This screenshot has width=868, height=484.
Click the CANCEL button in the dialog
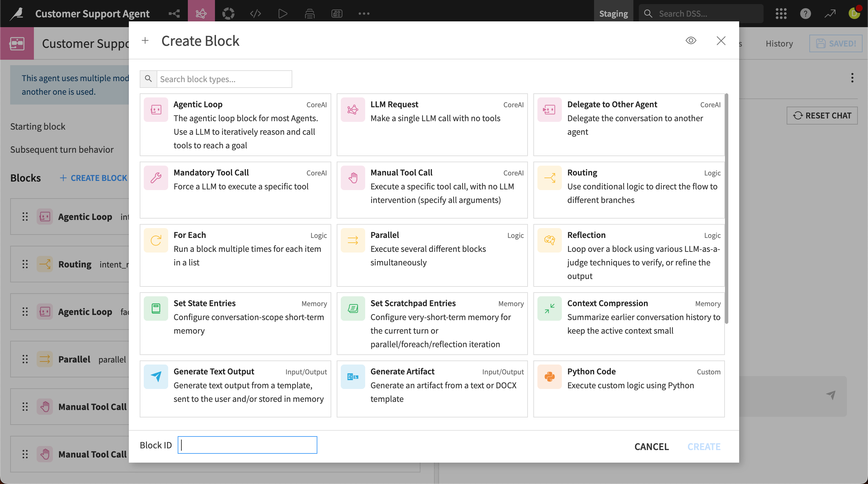651,446
